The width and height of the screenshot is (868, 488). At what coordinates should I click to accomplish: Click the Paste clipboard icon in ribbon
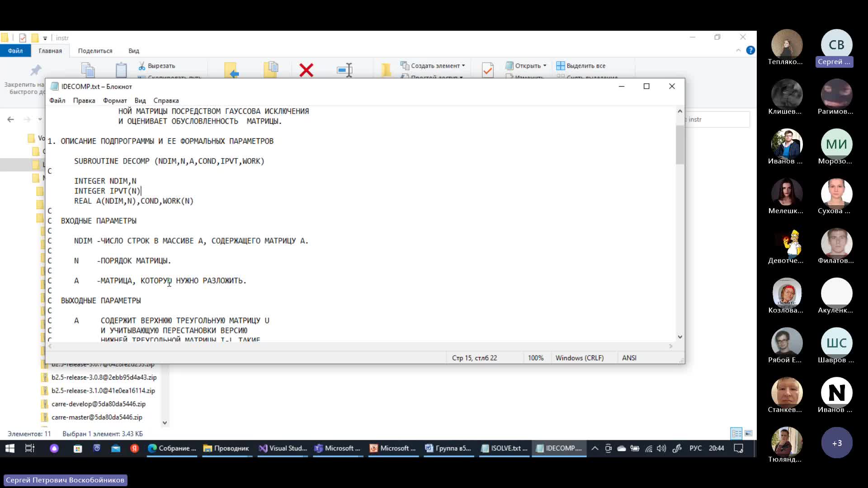pyautogui.click(x=121, y=70)
